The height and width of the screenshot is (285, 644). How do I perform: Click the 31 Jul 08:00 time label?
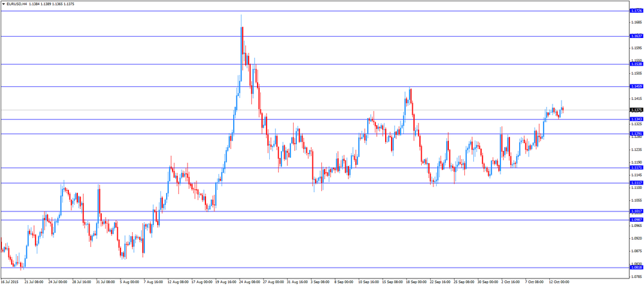[x=106, y=282]
